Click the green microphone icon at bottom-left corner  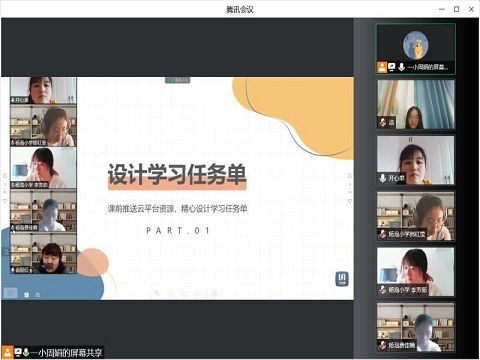pyautogui.click(x=26, y=352)
